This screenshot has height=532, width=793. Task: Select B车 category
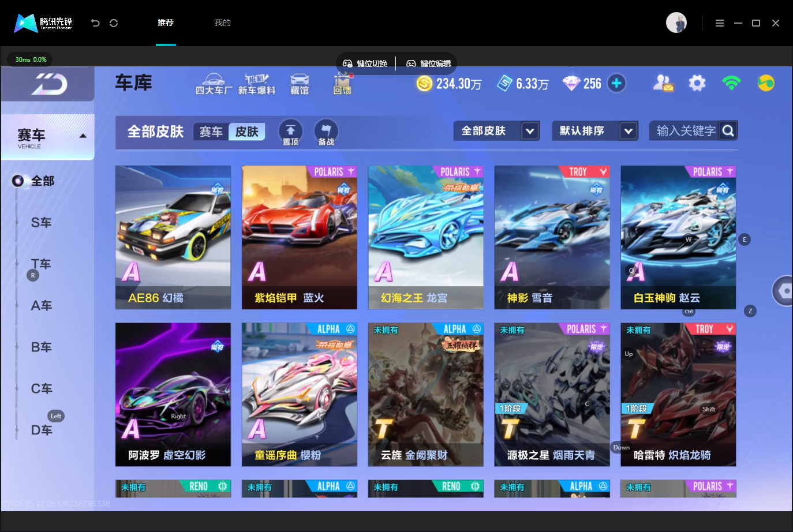pyautogui.click(x=41, y=347)
